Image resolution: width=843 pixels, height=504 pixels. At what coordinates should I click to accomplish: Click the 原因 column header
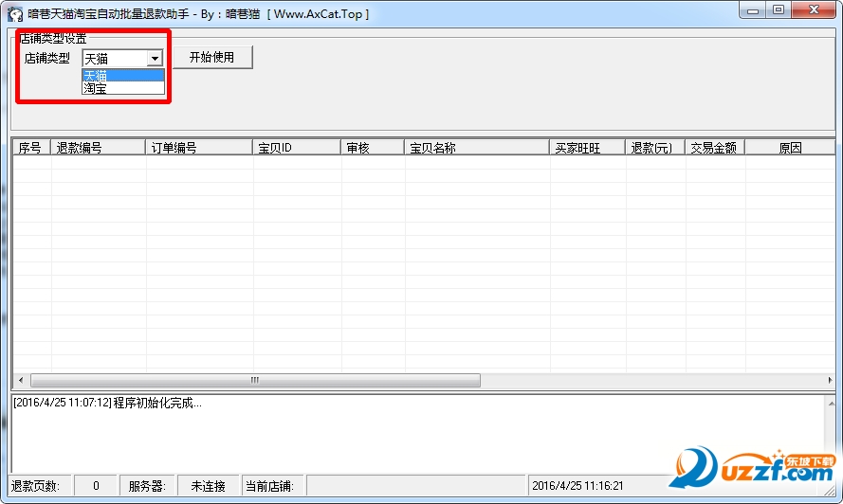coord(790,148)
